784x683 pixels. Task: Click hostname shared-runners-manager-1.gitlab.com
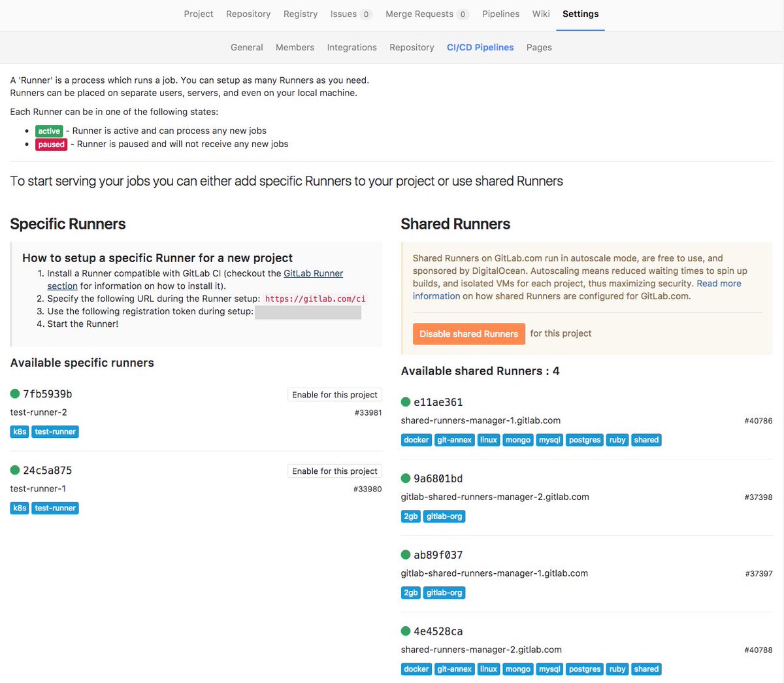tap(481, 421)
